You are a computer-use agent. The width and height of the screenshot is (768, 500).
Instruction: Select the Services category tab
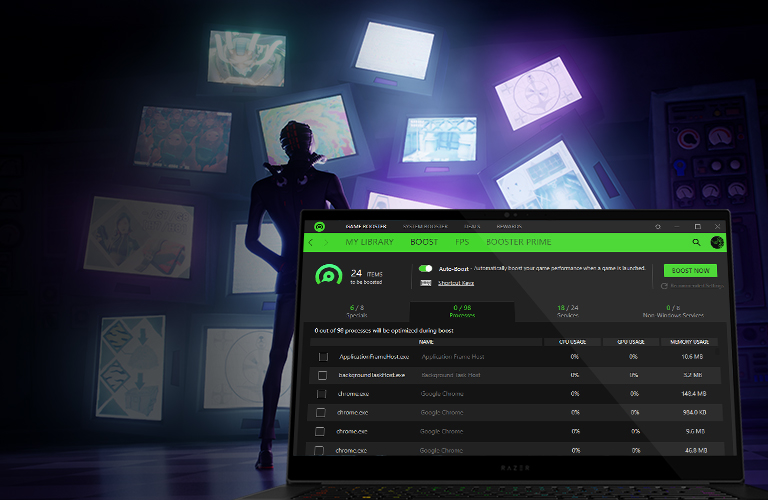567,311
